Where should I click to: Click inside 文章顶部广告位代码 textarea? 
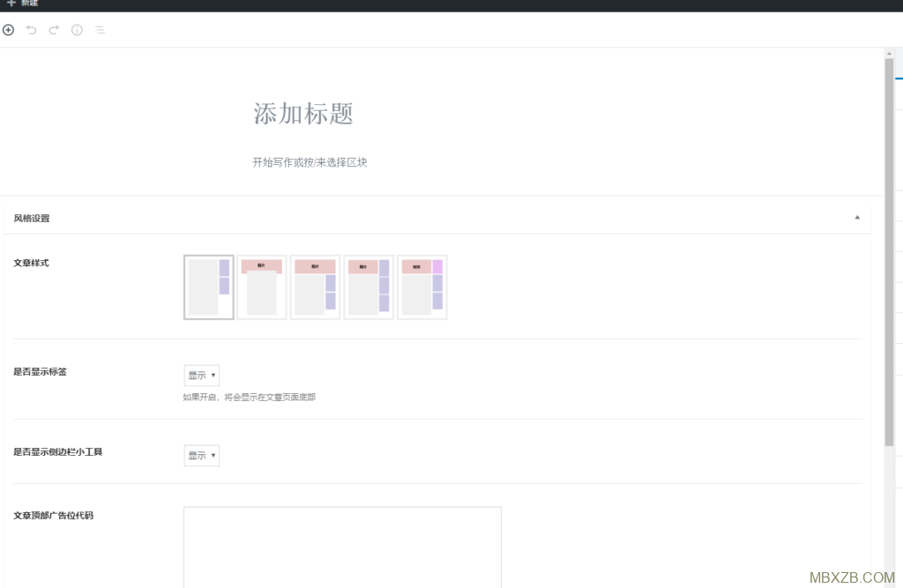[342, 547]
